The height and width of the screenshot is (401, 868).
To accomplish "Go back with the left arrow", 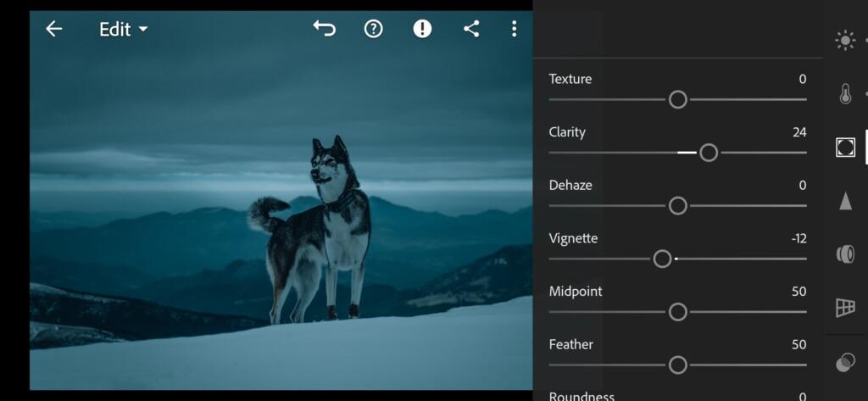I will coord(53,29).
